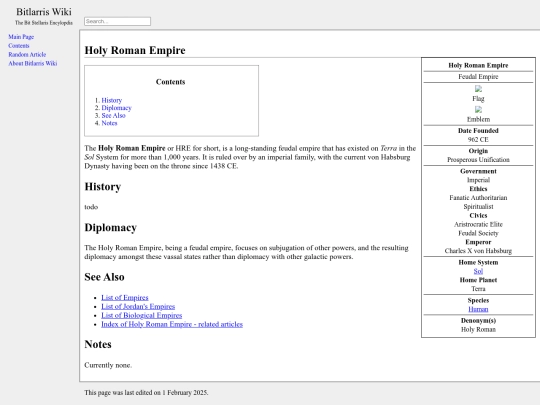Image resolution: width=540 pixels, height=405 pixels.
Task: Click 'Prosperous Unification' origin value
Action: [478, 160]
